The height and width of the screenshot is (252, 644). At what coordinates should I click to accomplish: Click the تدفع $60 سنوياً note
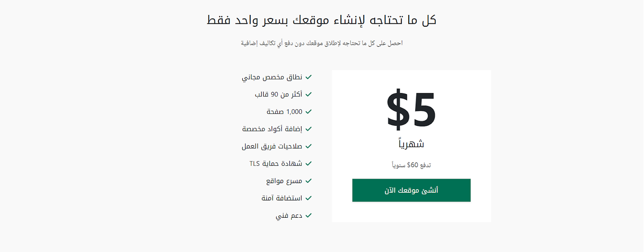pos(411,165)
